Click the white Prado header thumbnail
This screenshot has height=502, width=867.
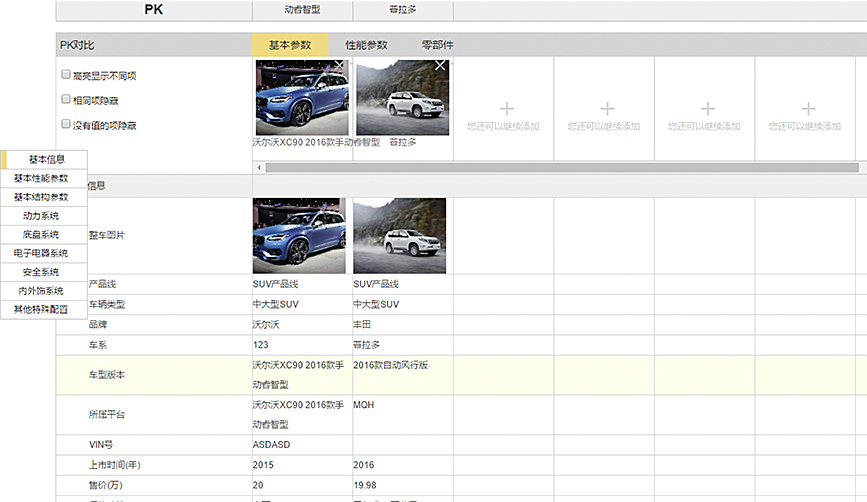(403, 97)
